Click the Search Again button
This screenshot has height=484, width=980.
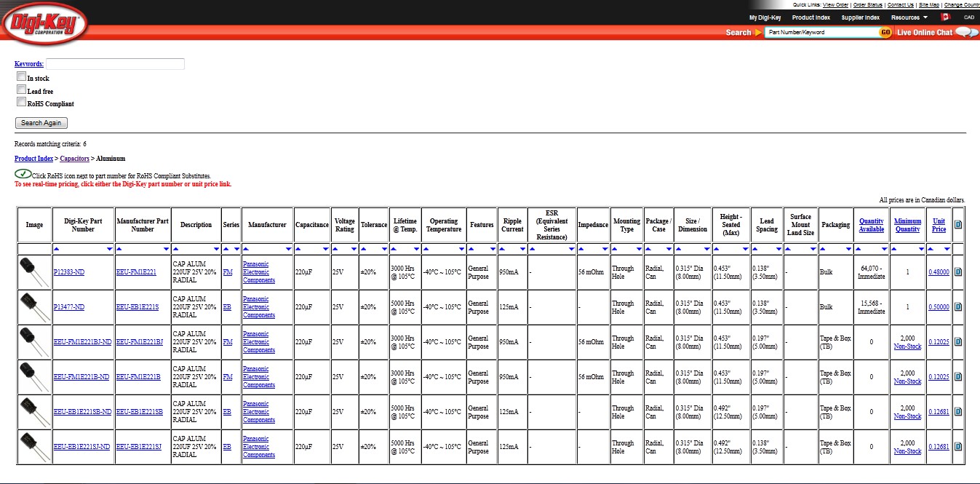pos(41,123)
